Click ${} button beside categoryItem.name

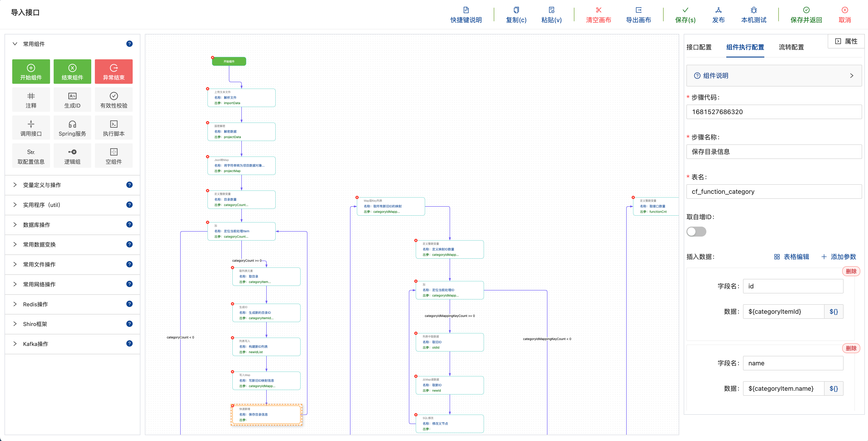pyautogui.click(x=833, y=388)
